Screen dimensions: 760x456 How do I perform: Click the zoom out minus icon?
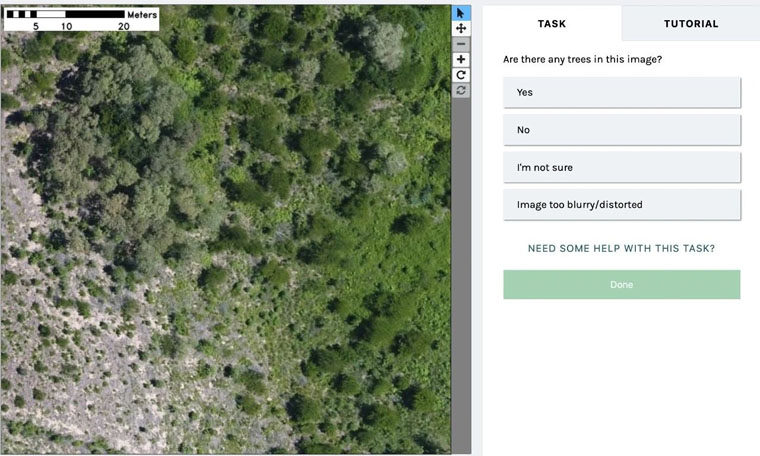[x=461, y=44]
